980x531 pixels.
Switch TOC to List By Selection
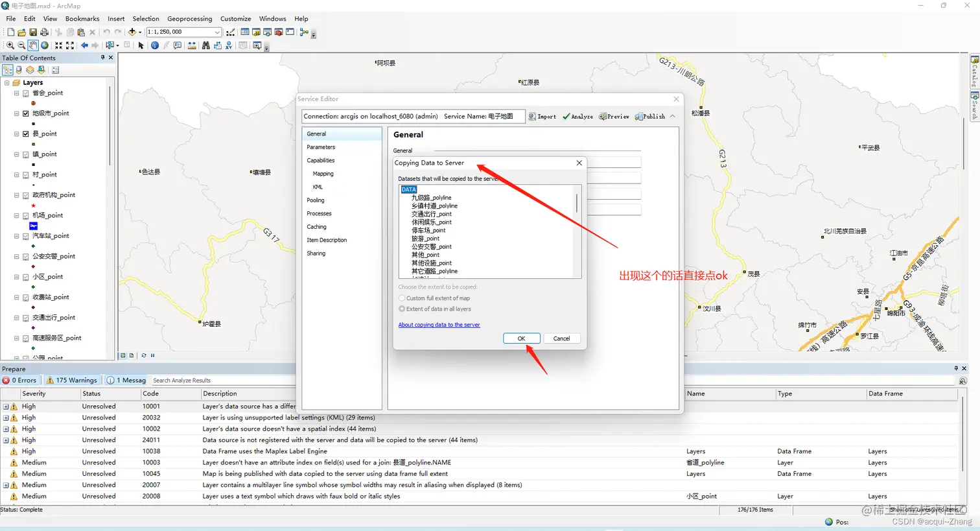coord(41,69)
